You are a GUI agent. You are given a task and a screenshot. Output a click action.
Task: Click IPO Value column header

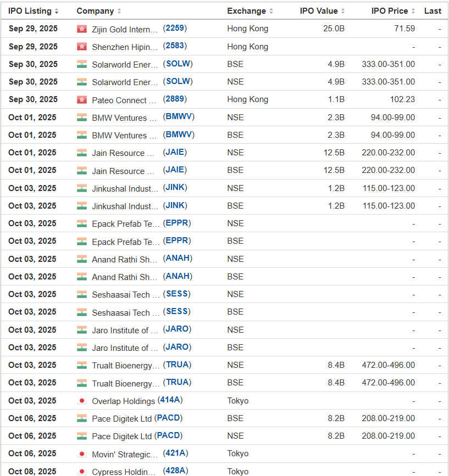coord(319,11)
